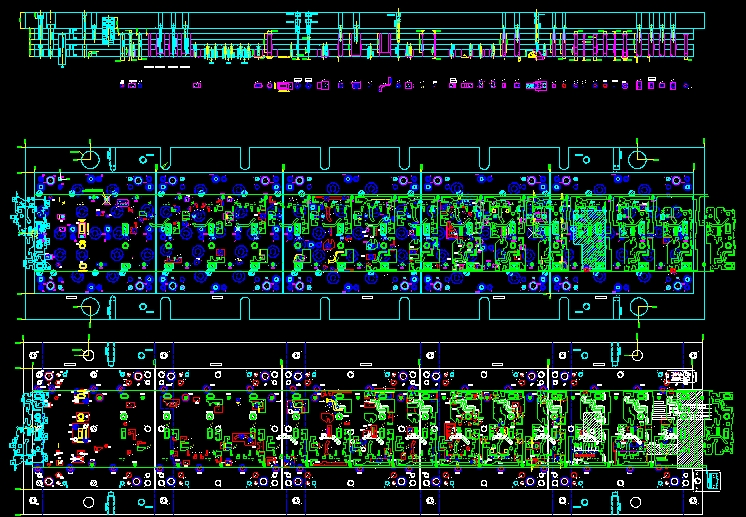Select the cyan strip layout left of middle plan
This screenshot has width=746, height=517.
pyautogui.click(x=29, y=233)
